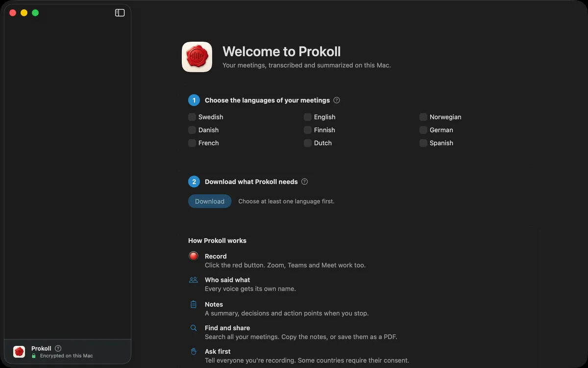Click 'Choose at least one language first.' text
588x368 pixels.
coord(286,201)
